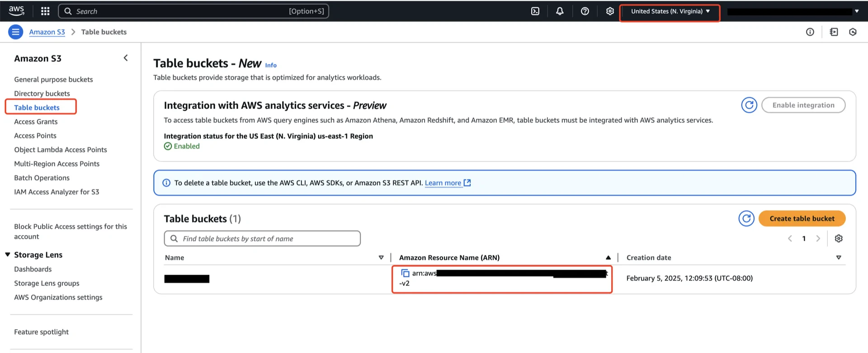Click the AWS logo home icon
The width and height of the screenshot is (868, 353).
(16, 10)
